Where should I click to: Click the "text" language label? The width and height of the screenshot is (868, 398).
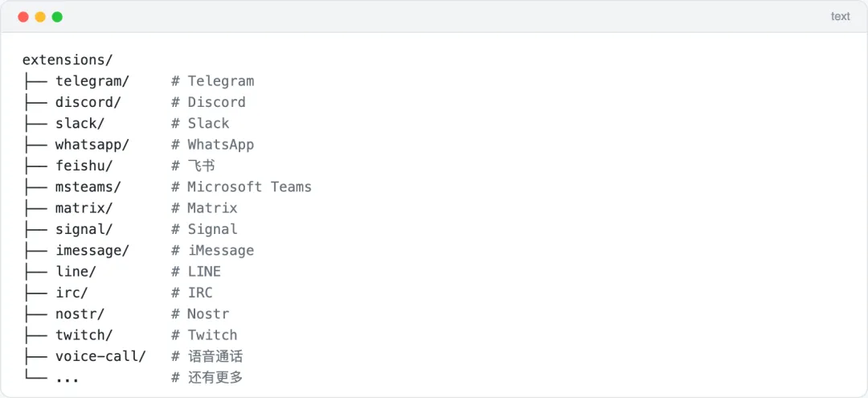pos(840,16)
